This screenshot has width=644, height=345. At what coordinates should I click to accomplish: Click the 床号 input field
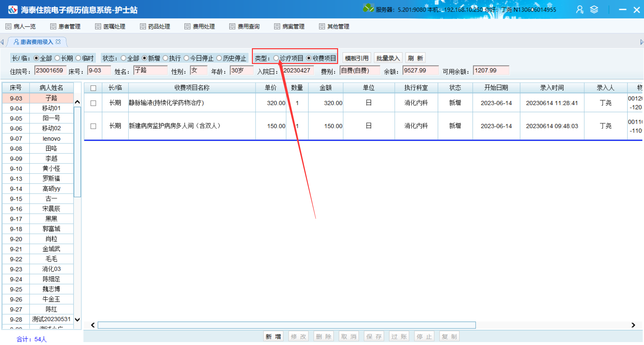click(99, 70)
